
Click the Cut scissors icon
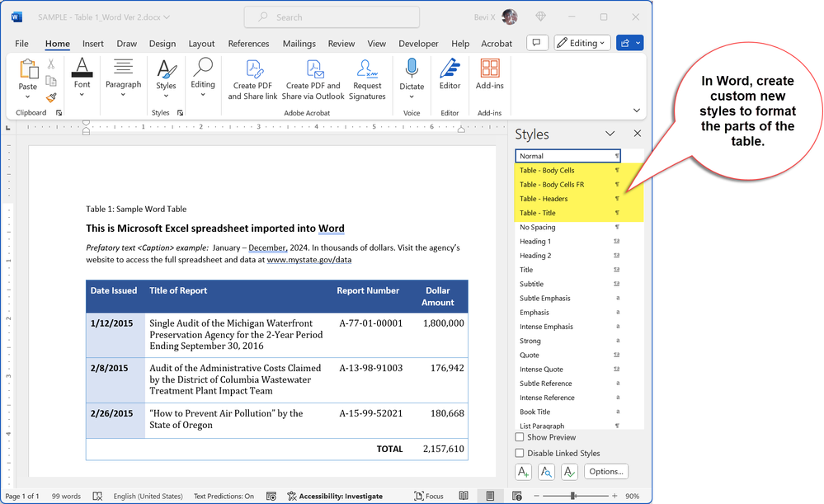pyautogui.click(x=51, y=64)
